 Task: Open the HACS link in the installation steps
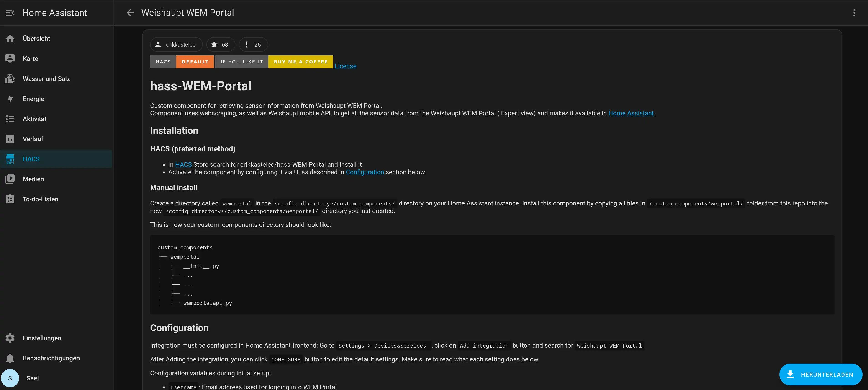coord(183,164)
